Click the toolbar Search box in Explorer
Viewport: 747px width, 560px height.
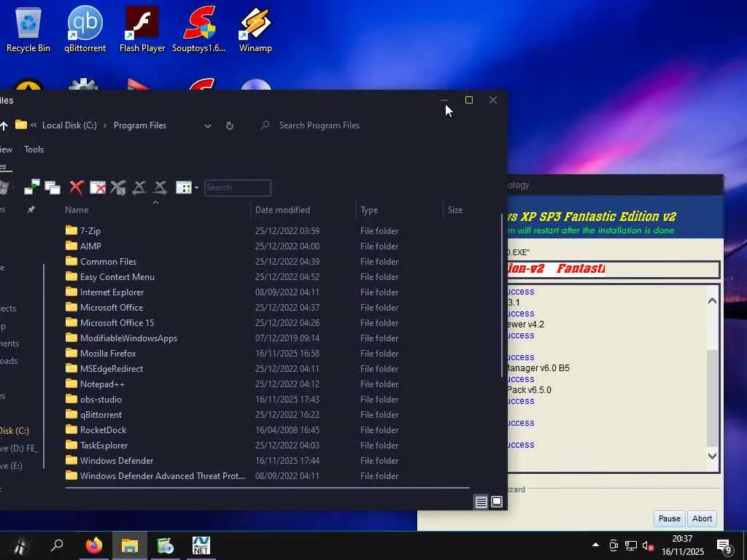(238, 187)
